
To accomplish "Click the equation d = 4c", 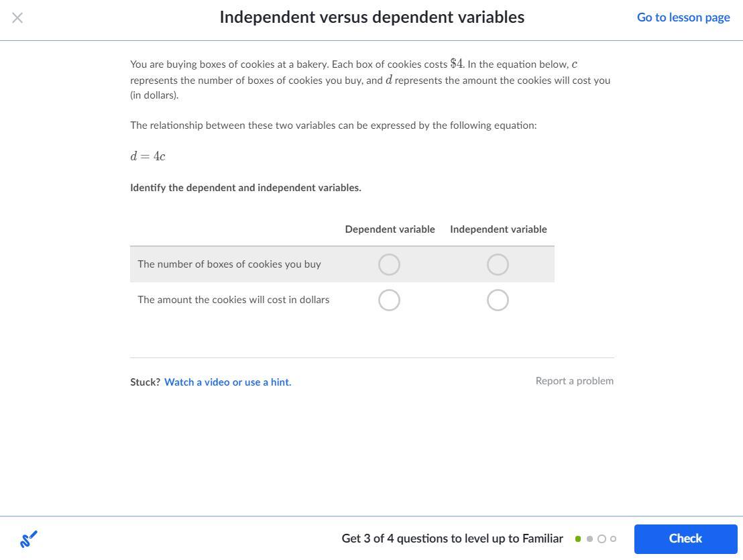I will 148,156.
